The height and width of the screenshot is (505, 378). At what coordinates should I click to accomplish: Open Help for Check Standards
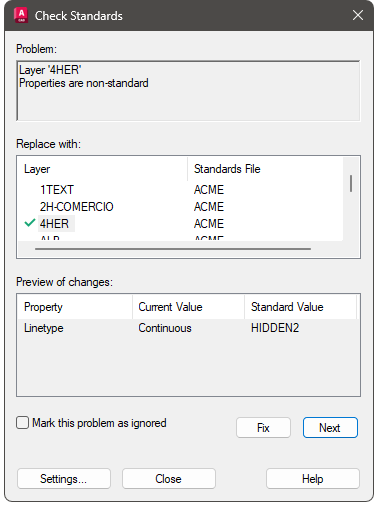tap(313, 479)
